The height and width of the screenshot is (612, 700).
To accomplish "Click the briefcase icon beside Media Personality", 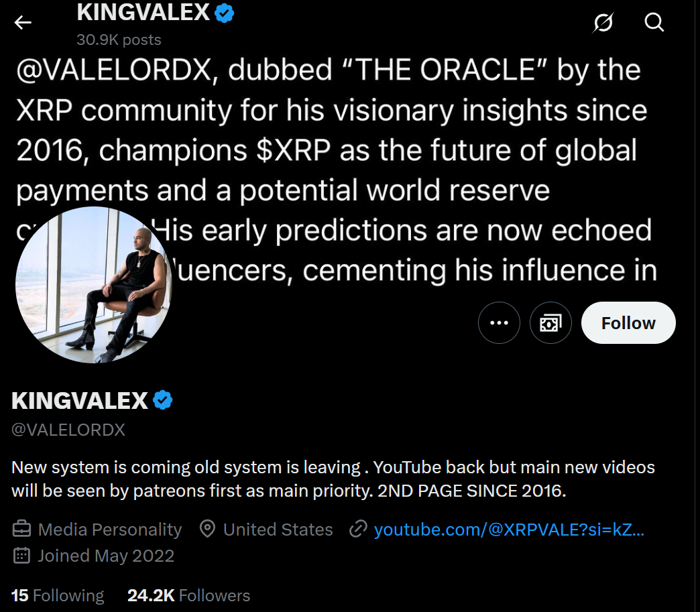I will 21,530.
